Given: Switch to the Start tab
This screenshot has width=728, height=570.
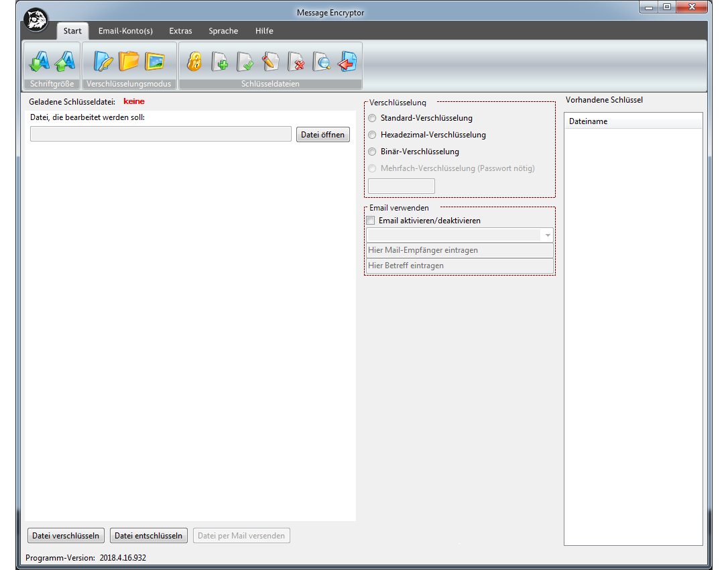Looking at the screenshot, I should (72, 31).
